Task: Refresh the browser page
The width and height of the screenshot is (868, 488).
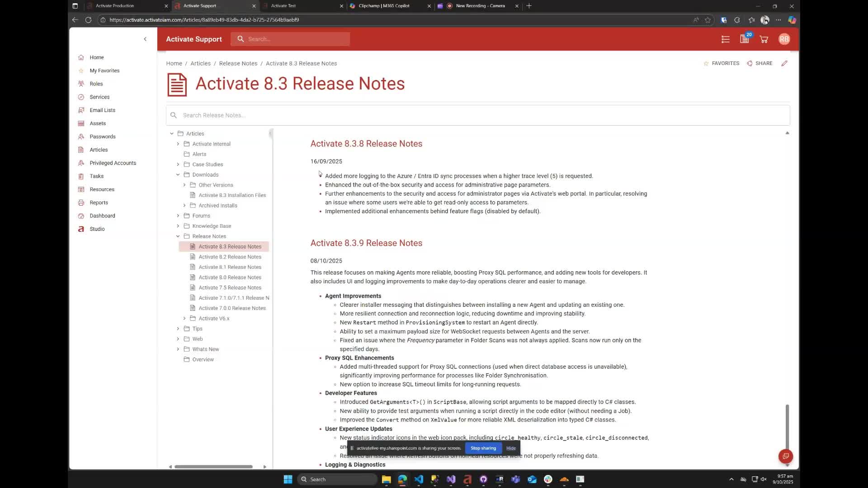Action: pyautogui.click(x=88, y=20)
